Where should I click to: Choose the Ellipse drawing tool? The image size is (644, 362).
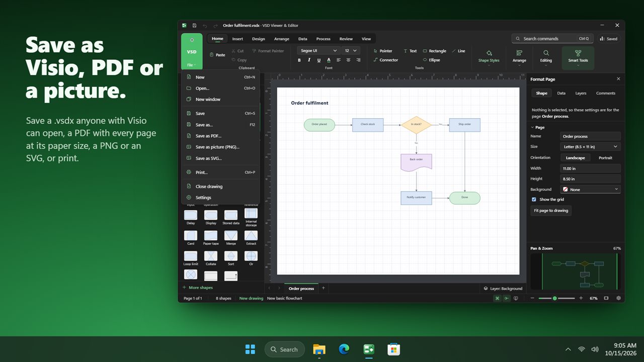pyautogui.click(x=432, y=60)
